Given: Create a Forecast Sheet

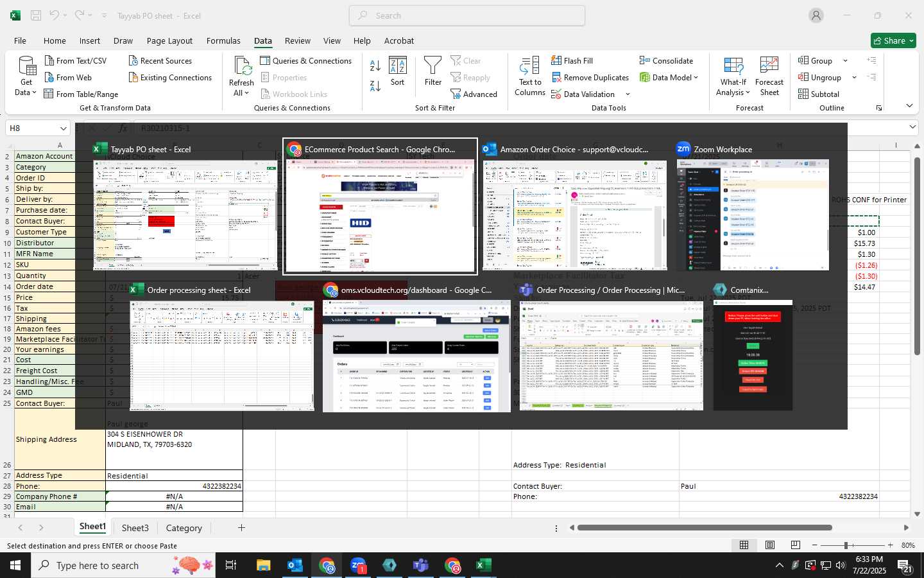Looking at the screenshot, I should [x=769, y=76].
